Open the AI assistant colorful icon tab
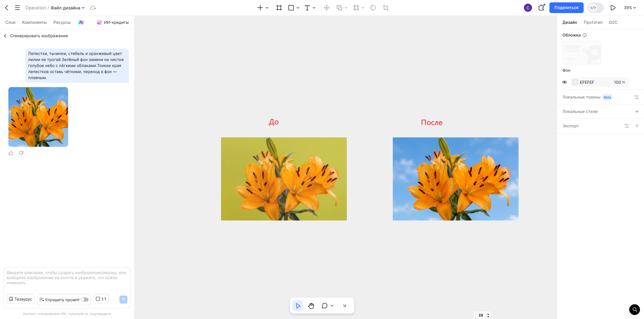Viewport: 644px width, 319px height. coord(81,22)
